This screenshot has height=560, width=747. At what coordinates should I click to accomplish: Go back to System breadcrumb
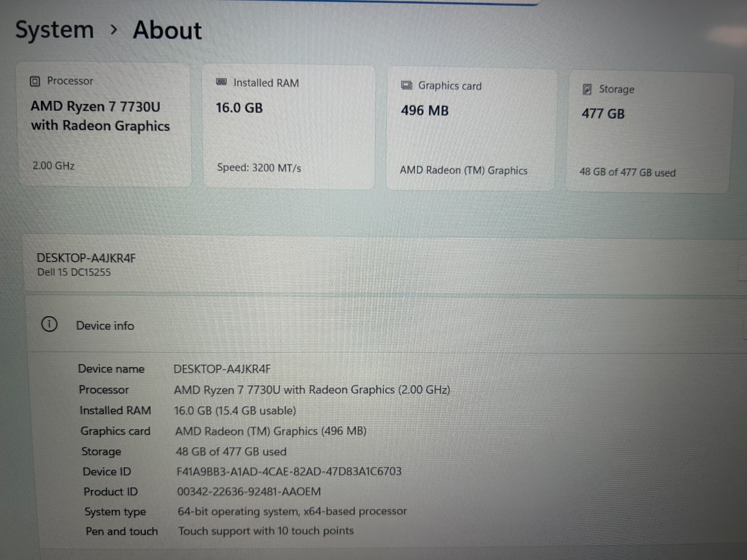tap(55, 30)
